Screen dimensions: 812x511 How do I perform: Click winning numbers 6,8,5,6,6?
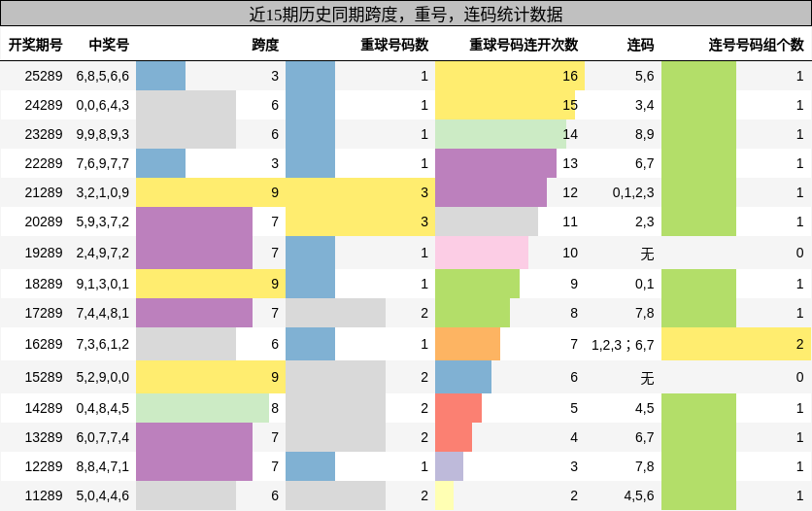point(103,76)
